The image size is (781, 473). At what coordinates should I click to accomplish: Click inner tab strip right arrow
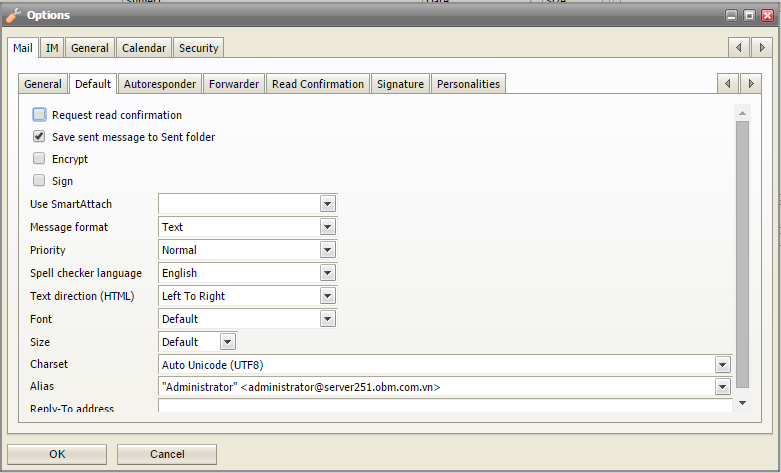(x=751, y=84)
